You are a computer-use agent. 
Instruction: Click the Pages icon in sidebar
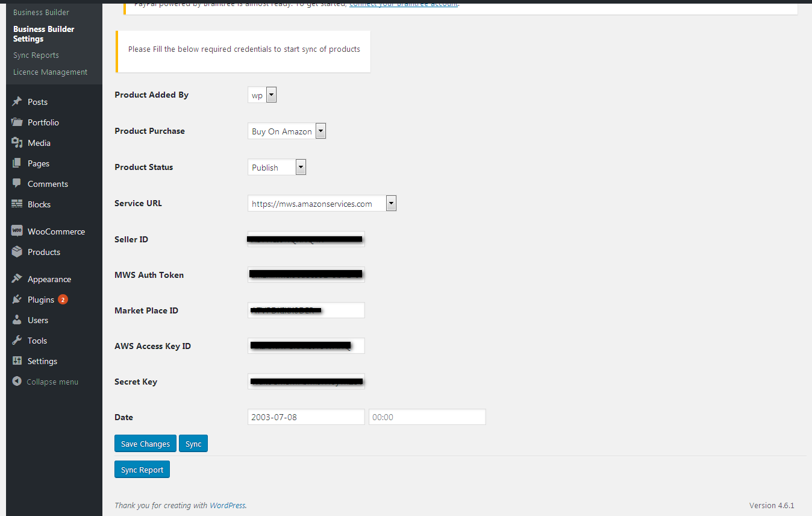tap(17, 163)
